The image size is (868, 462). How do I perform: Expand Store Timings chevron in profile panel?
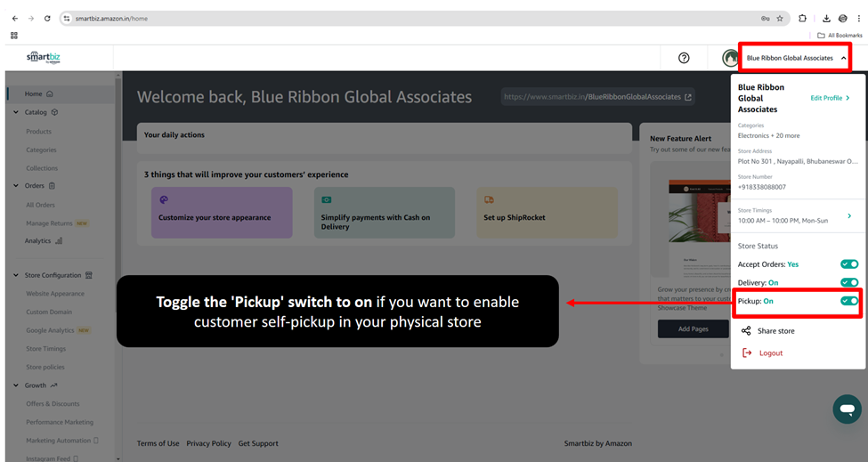pyautogui.click(x=849, y=215)
